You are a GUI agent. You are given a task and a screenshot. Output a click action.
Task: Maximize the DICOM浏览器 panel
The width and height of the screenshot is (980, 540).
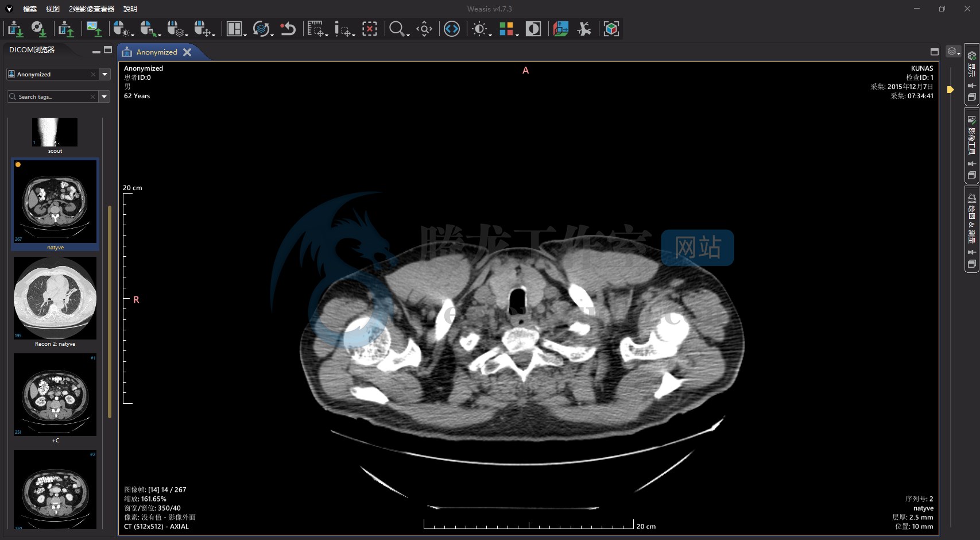point(108,50)
